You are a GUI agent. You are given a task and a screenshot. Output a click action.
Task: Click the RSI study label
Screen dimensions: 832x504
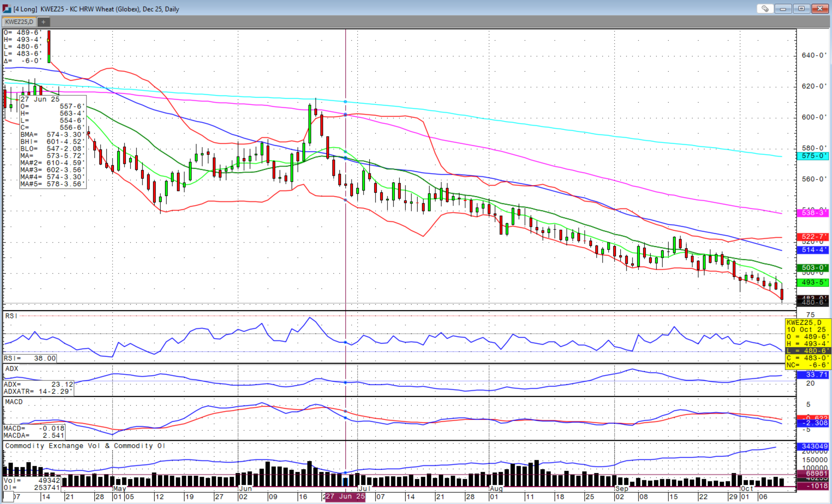[x=11, y=316]
